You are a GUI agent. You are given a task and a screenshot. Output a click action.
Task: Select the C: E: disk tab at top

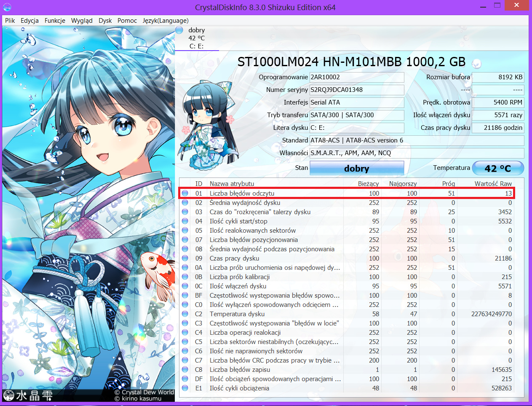pos(197,38)
